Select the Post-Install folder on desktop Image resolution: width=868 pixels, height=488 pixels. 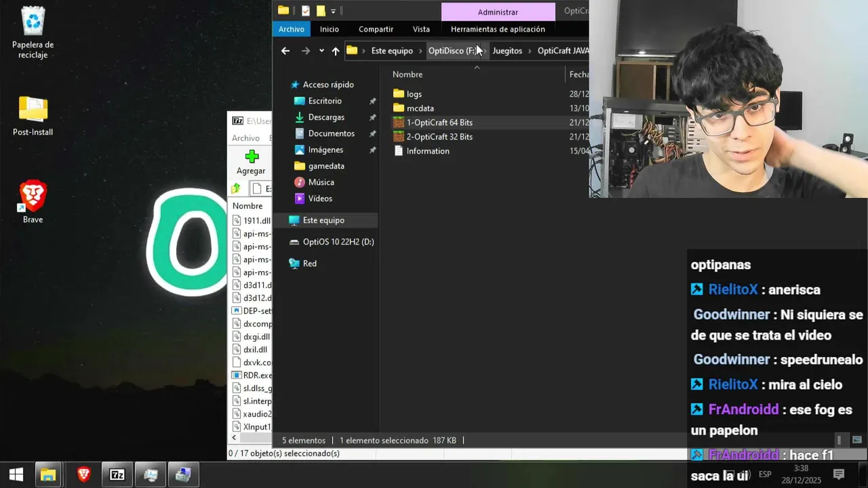[33, 116]
